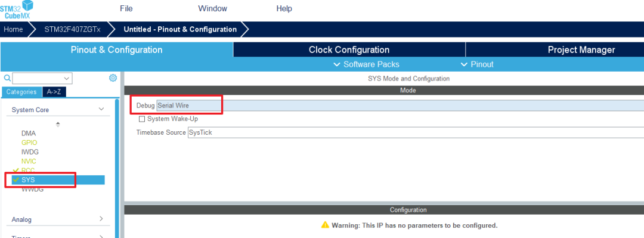
Task: Go to Home breadcrumb
Action: (13, 30)
